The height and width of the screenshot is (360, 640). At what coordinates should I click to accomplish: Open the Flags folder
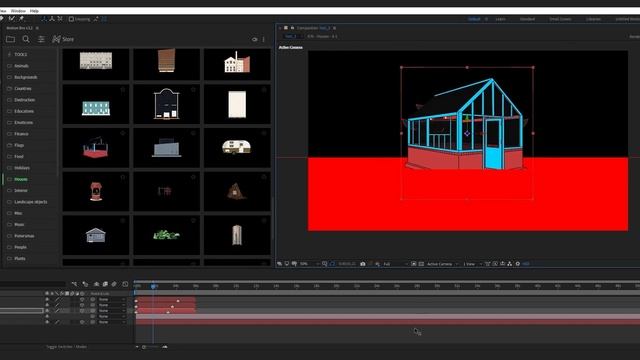pos(19,145)
